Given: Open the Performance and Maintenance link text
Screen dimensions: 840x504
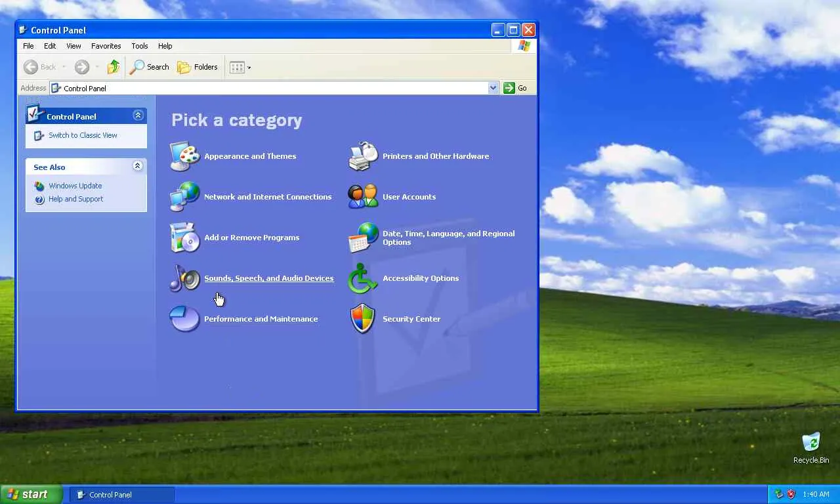Looking at the screenshot, I should [261, 319].
